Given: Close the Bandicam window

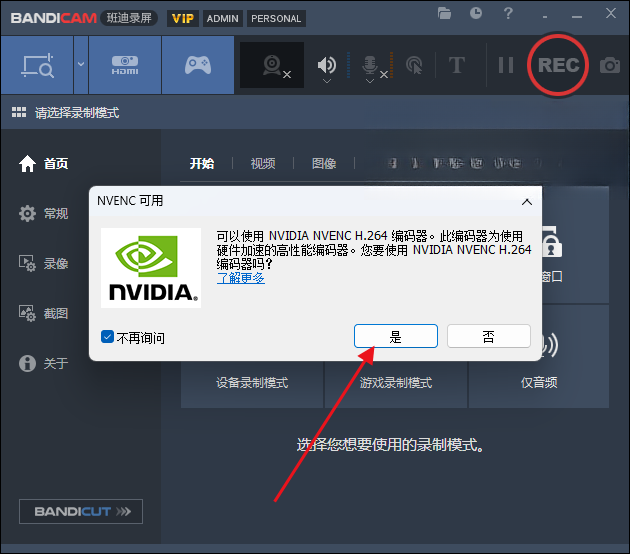Looking at the screenshot, I should (611, 13).
